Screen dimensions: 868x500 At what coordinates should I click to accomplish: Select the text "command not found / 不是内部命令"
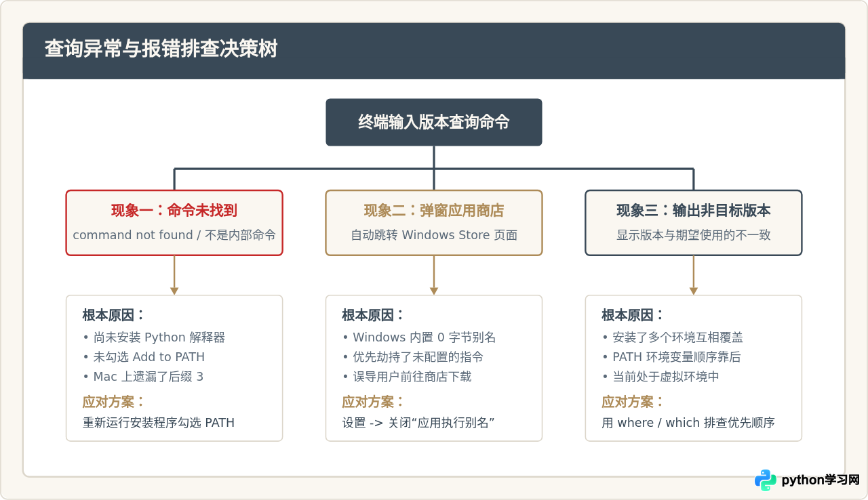click(x=174, y=235)
